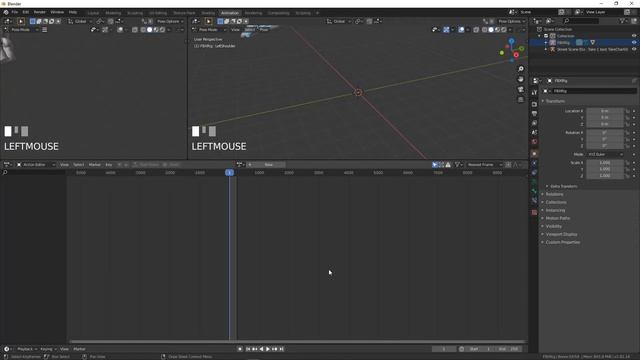Play the animation forward
Screen dimensions: 640x360
[x=268, y=349]
